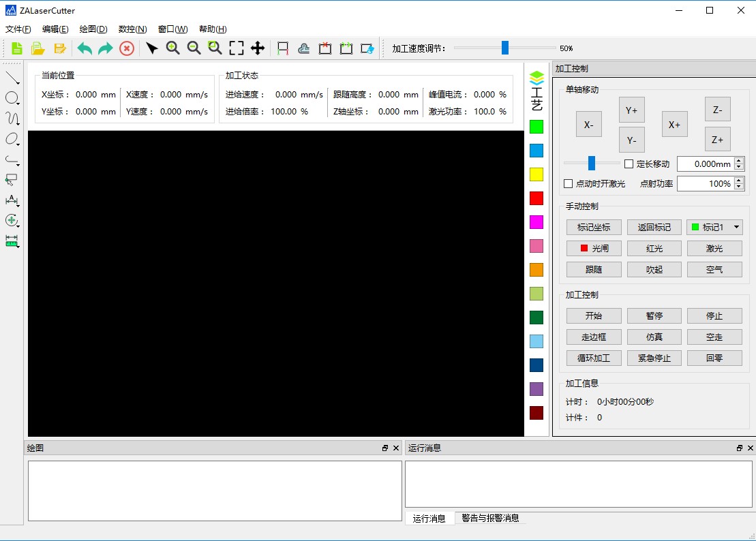Click the red circle X delete icon

pyautogui.click(x=126, y=48)
